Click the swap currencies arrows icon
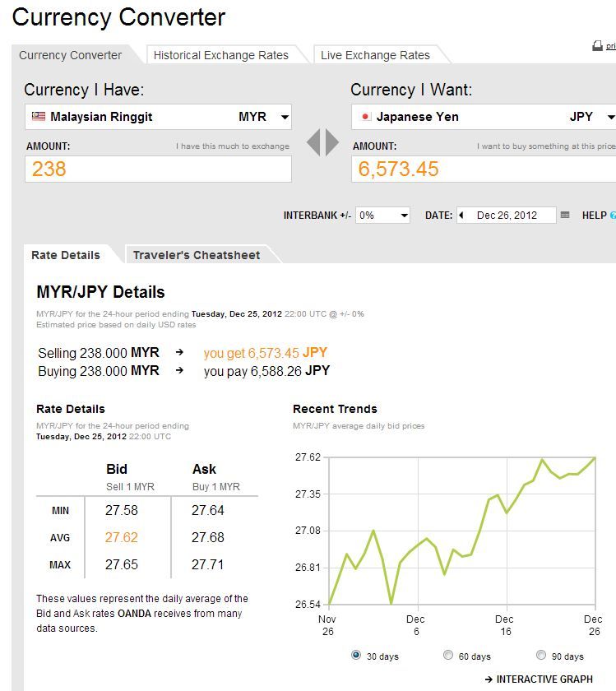Image resolution: width=616 pixels, height=691 pixels. coord(322,142)
